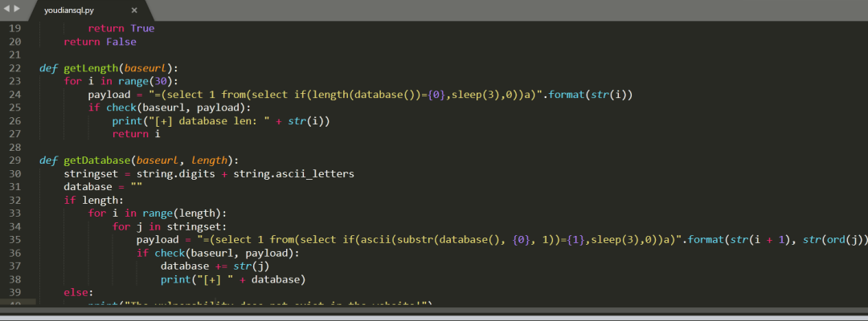Click the getDatabase function name
Image resolution: width=868 pixels, height=321 pixels.
pyautogui.click(x=97, y=160)
